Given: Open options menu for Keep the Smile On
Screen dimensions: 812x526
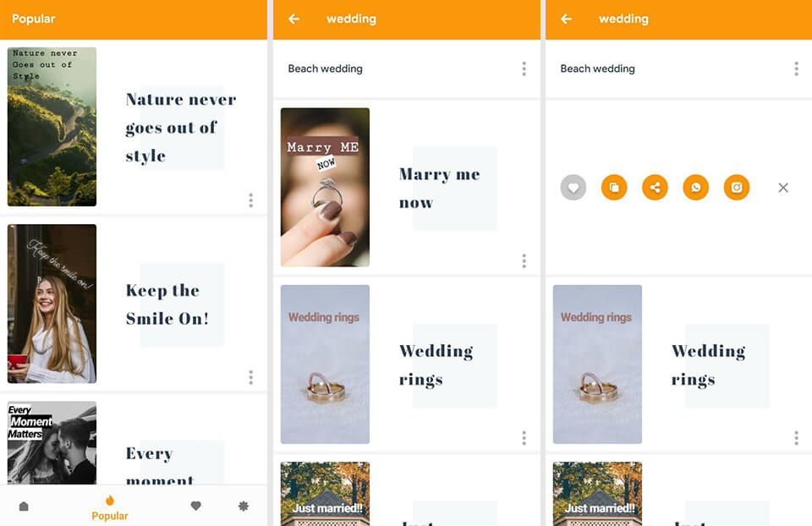Looking at the screenshot, I should [250, 377].
